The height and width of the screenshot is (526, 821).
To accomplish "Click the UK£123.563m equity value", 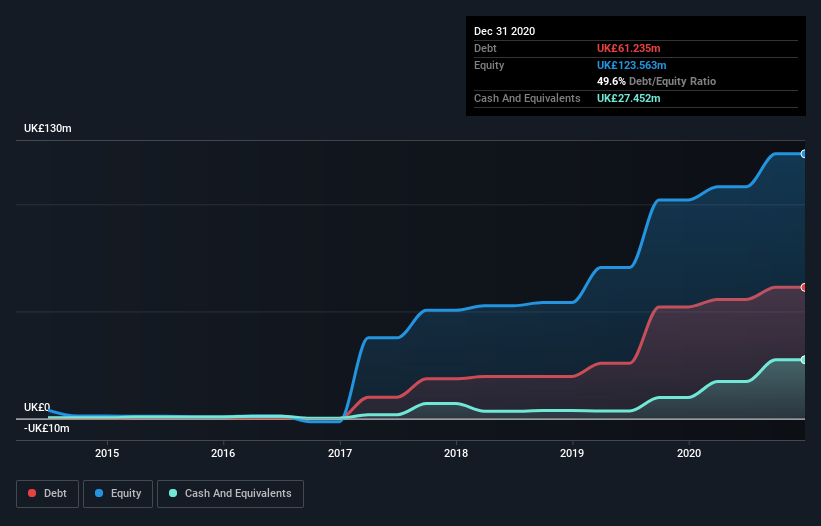I will [x=632, y=65].
